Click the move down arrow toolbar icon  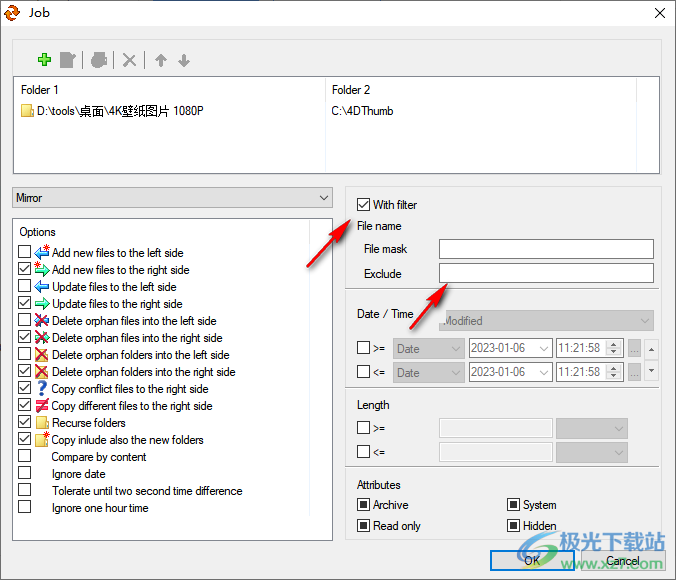click(184, 60)
